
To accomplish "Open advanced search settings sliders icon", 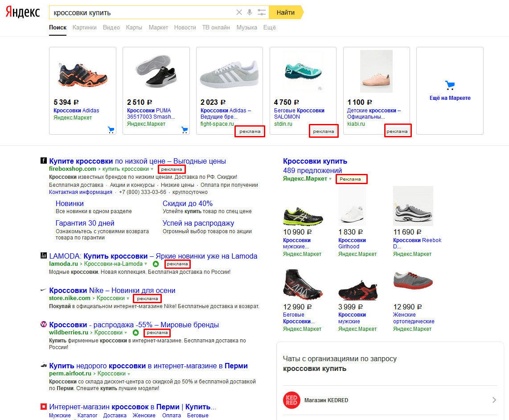I will point(262,12).
